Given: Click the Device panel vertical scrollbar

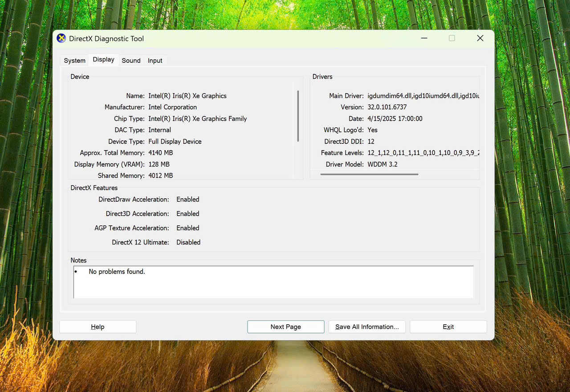Looking at the screenshot, I should [x=298, y=116].
